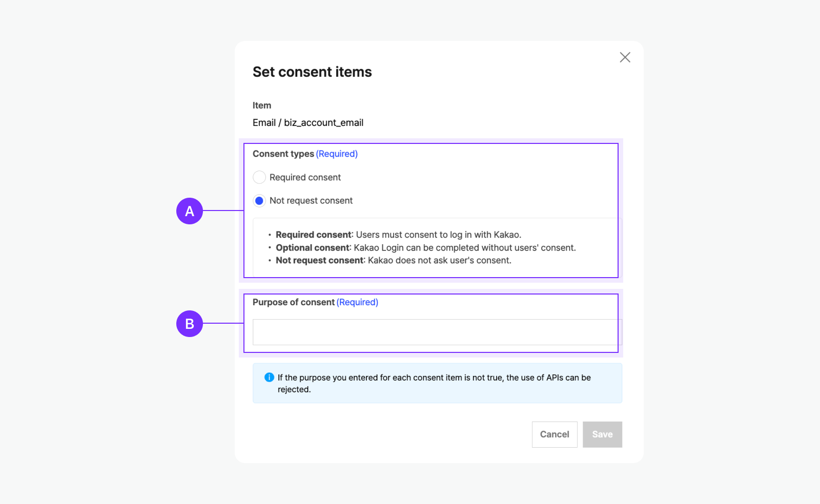Focus the Purpose of consent text field
Screen dimensions: 820x504
coord(436,332)
